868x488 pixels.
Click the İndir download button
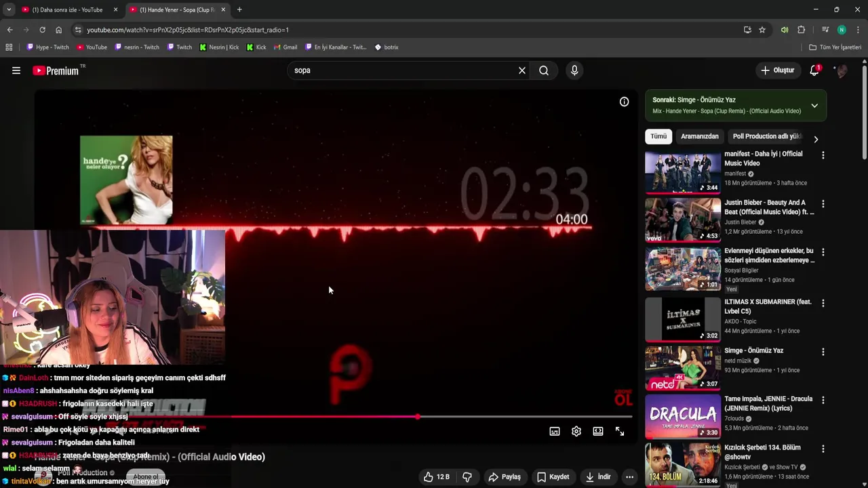(x=598, y=477)
